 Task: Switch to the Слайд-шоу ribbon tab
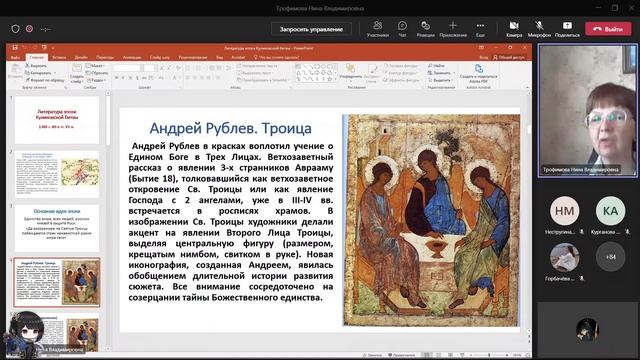160,58
